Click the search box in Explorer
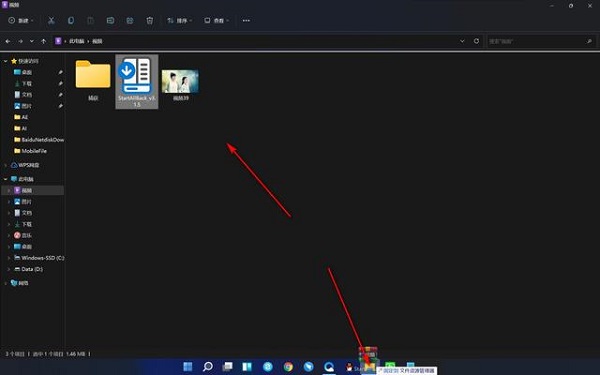Image resolution: width=600 pixels, height=375 pixels. click(x=541, y=41)
